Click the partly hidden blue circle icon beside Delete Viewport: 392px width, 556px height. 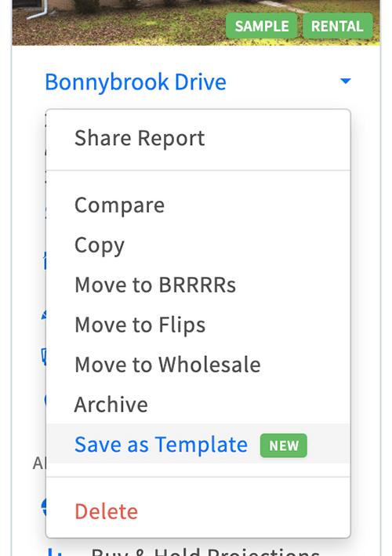tap(44, 507)
